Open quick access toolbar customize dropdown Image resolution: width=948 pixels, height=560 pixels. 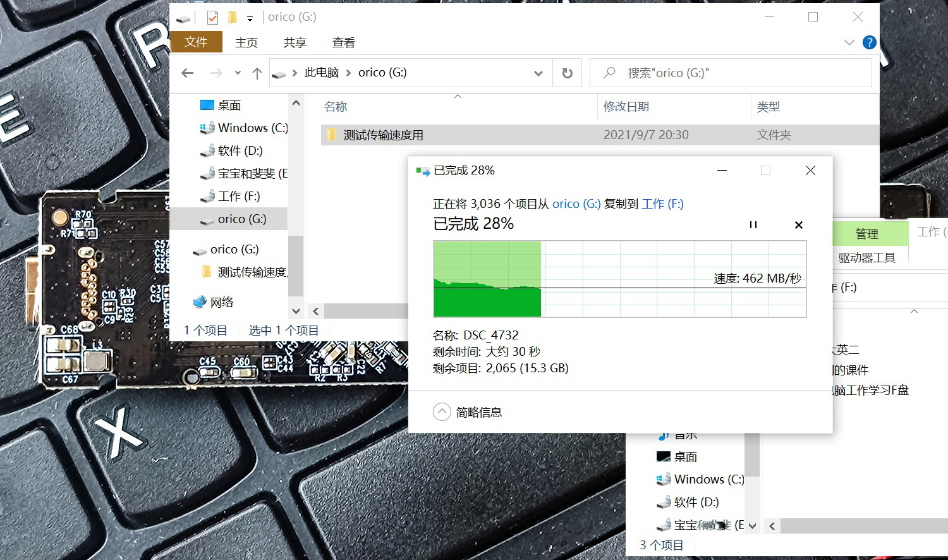[250, 18]
